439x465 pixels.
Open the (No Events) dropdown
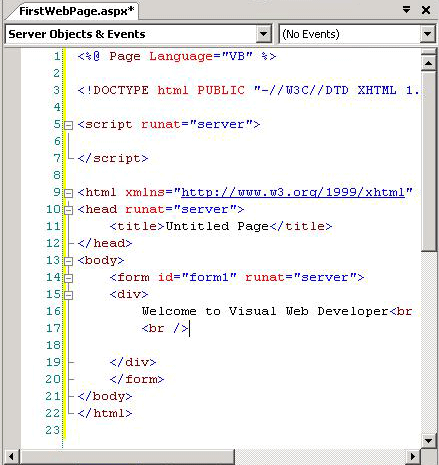[427, 34]
